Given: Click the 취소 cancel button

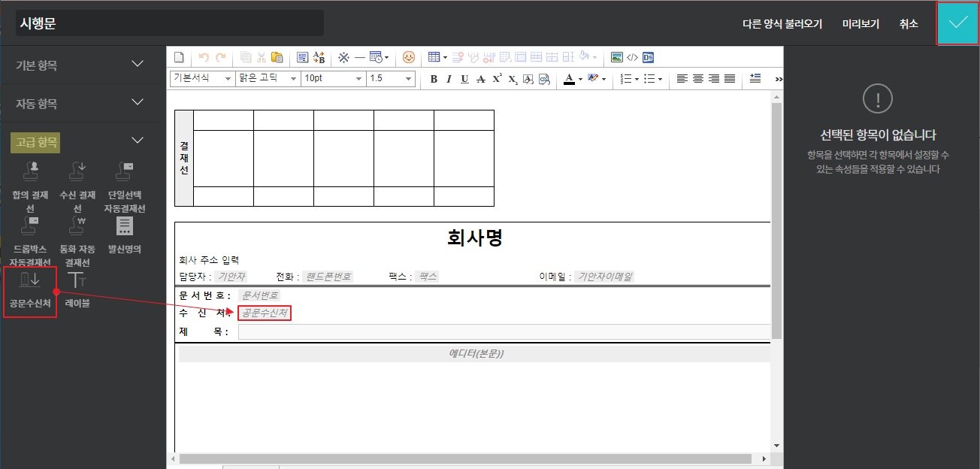Looking at the screenshot, I should pos(909,24).
